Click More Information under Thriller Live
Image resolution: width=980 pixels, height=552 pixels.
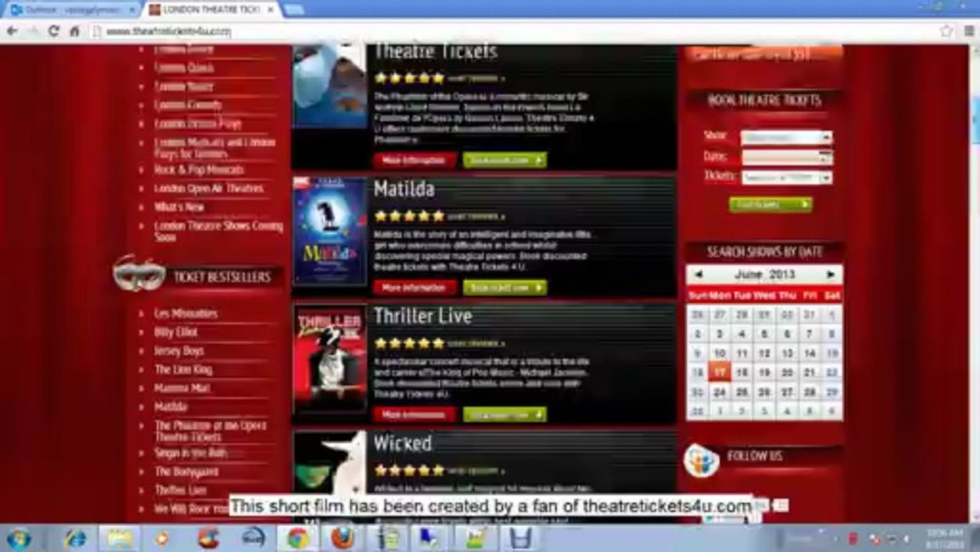coord(414,415)
